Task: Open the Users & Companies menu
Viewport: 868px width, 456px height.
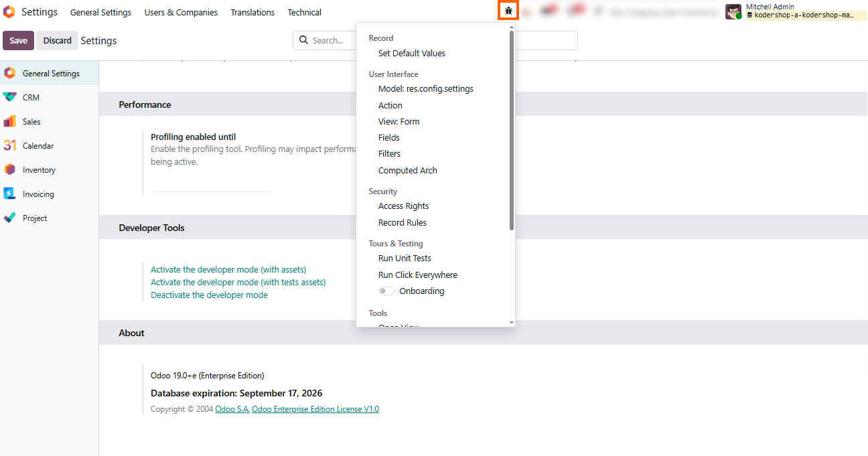Action: pos(181,12)
